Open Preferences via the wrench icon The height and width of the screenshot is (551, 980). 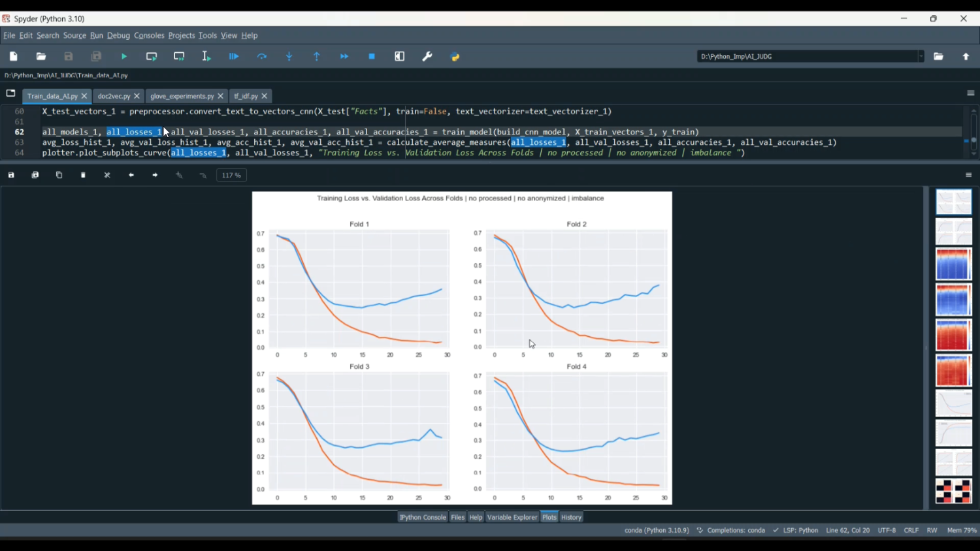(x=427, y=57)
